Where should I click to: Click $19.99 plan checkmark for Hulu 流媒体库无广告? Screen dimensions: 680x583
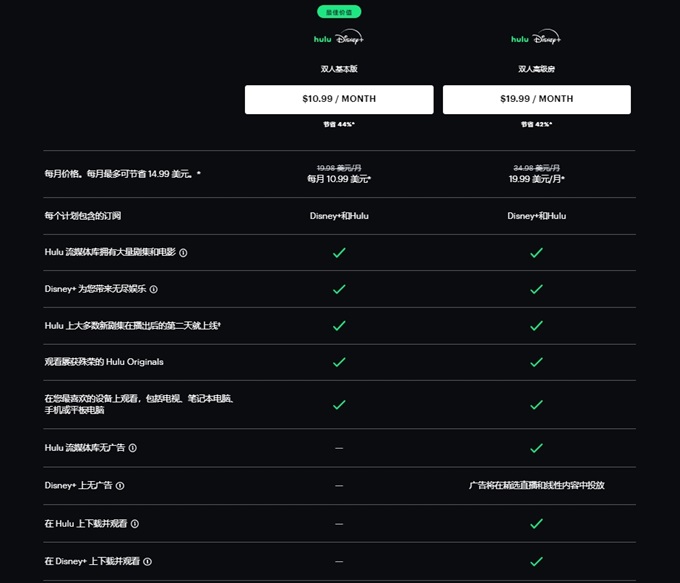point(536,448)
